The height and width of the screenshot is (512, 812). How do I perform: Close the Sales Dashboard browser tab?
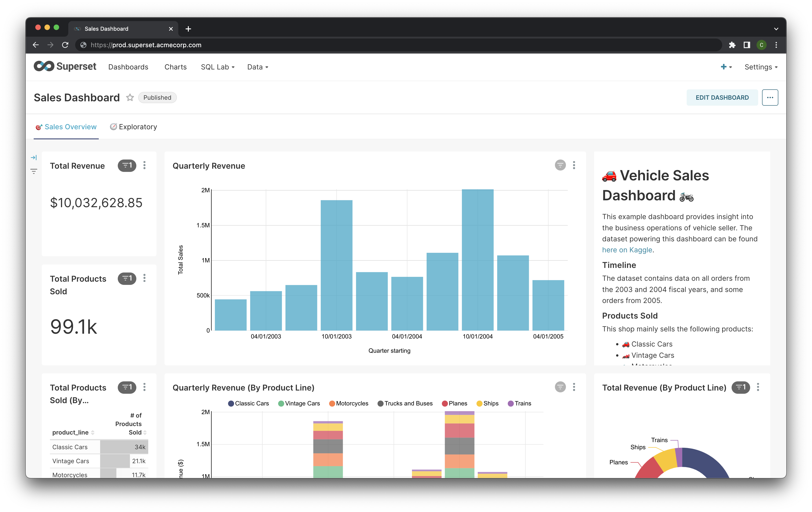[171, 29]
